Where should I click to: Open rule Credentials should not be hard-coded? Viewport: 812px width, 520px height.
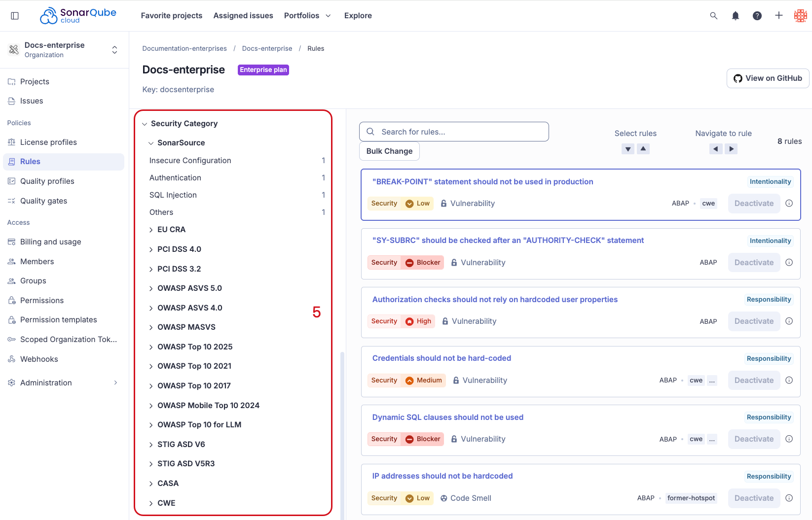442,358
